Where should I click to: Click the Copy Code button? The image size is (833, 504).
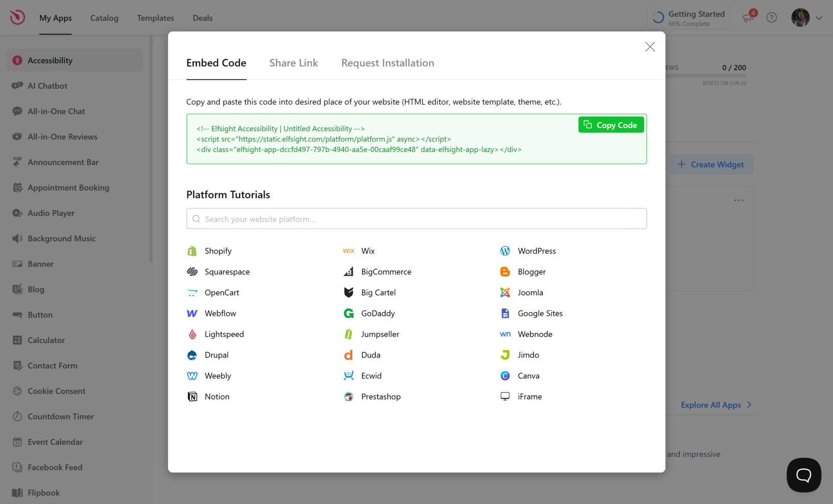click(x=611, y=124)
